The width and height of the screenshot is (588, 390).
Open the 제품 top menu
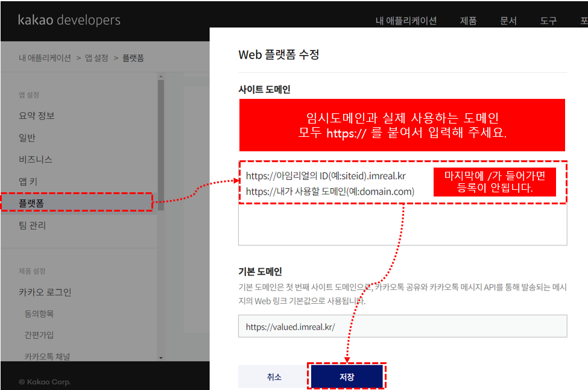pyautogui.click(x=468, y=20)
